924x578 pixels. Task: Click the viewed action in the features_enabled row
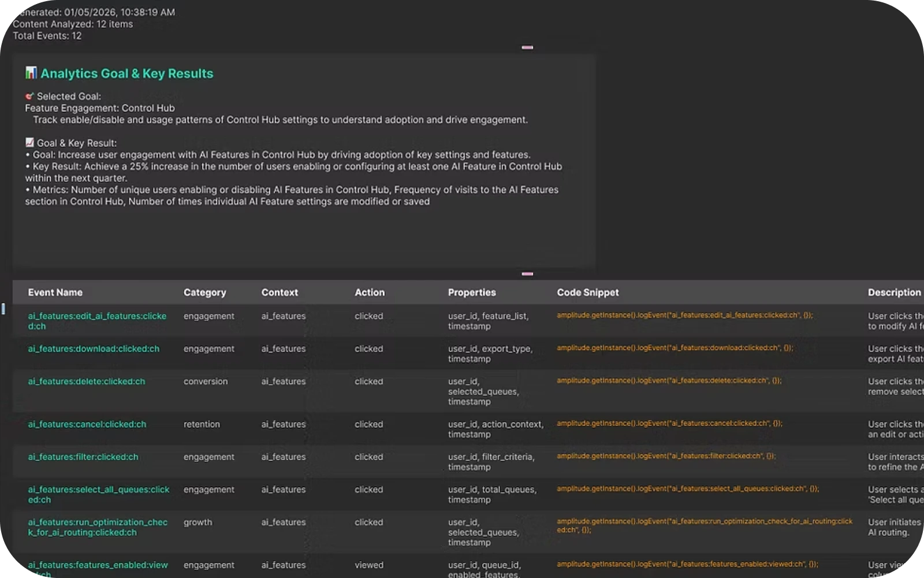pyautogui.click(x=369, y=565)
